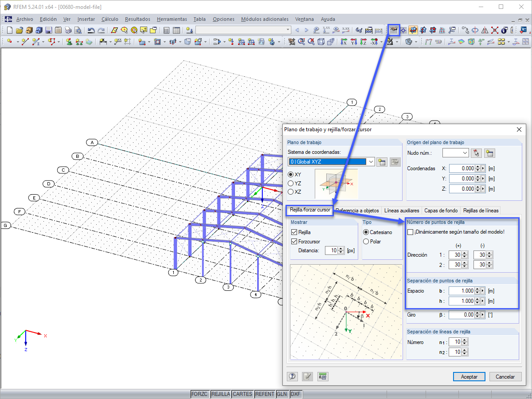Go to next load case arrow
The height and width of the screenshot is (399, 532).
point(306,30)
